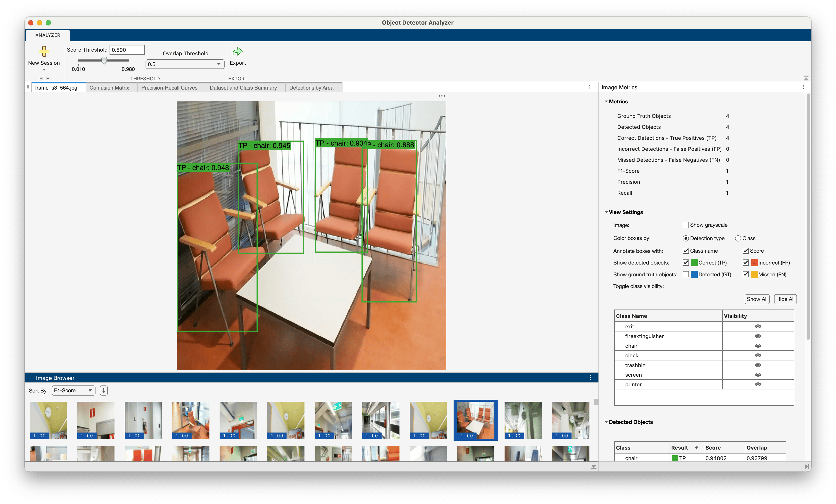The image size is (836, 504).
Task: Click the New Session plus icon
Action: [44, 52]
